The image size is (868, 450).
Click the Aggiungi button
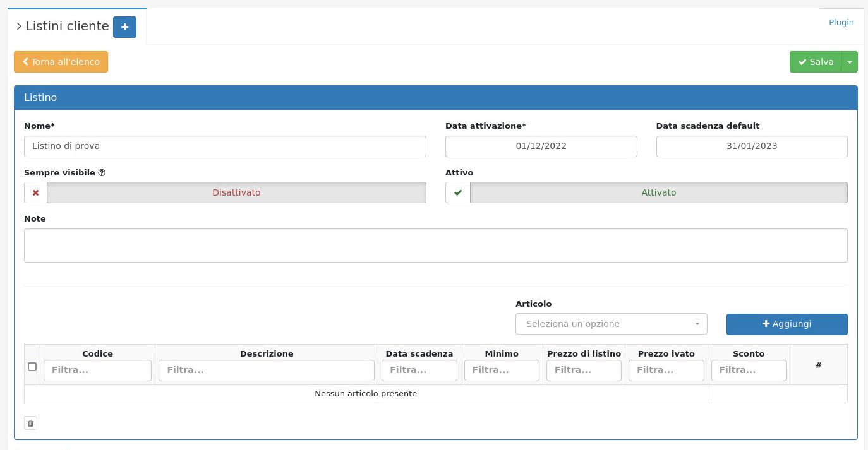[x=787, y=324]
